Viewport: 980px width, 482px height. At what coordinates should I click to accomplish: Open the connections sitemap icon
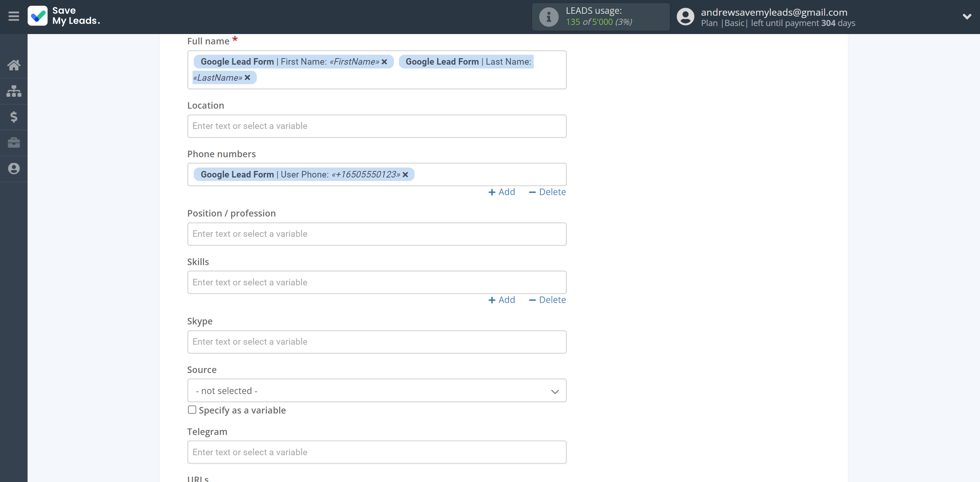[14, 91]
